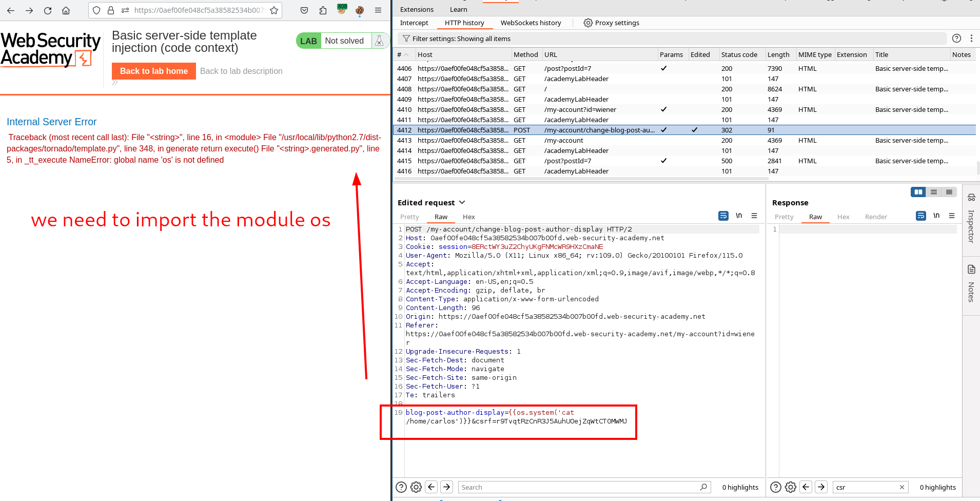Open the HTTP history tab

[x=464, y=23]
